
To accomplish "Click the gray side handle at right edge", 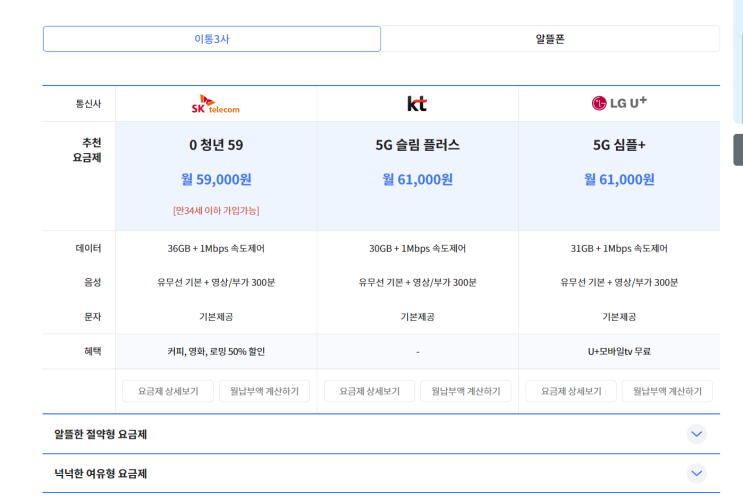I will [738, 149].
